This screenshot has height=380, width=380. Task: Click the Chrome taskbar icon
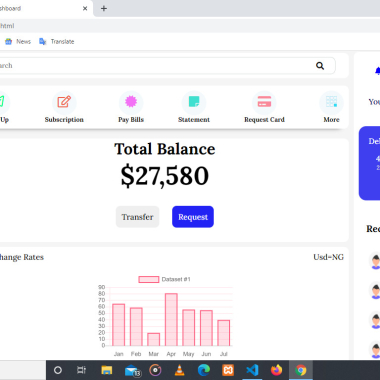tap(301, 370)
